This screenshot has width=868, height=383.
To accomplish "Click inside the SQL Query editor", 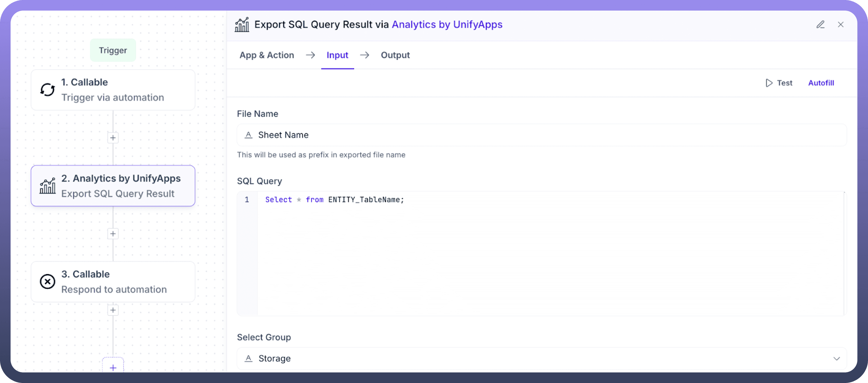I will point(539,253).
